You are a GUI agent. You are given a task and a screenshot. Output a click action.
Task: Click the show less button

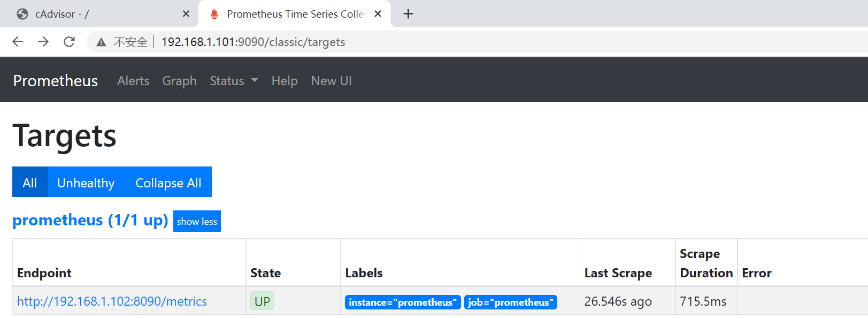[x=197, y=221]
